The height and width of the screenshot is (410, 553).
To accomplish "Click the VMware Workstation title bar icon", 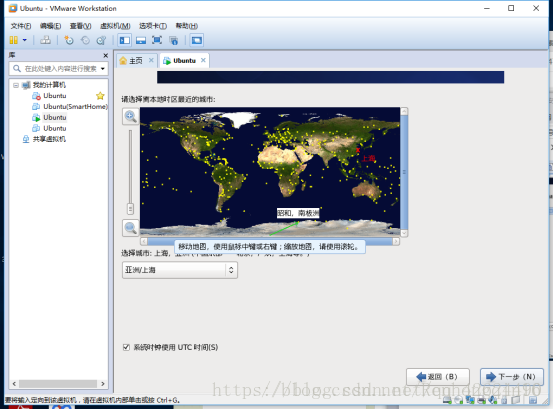I will [x=13, y=8].
